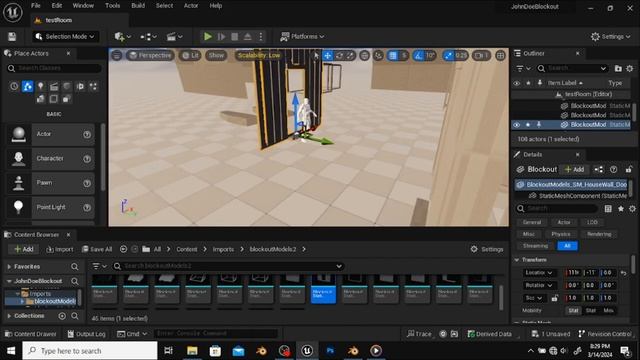Collapse the Transform section in Details
Screen dimensions: 640x360
517,260
